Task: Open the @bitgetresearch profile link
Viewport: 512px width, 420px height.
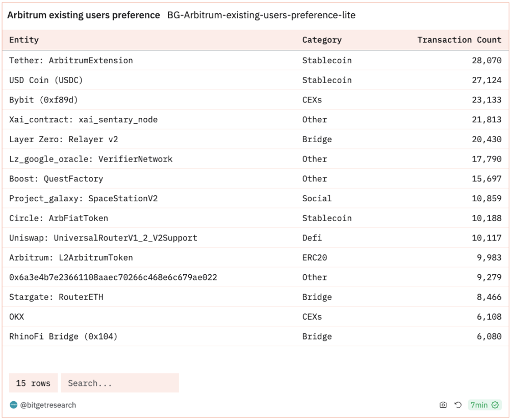Action: pos(48,405)
